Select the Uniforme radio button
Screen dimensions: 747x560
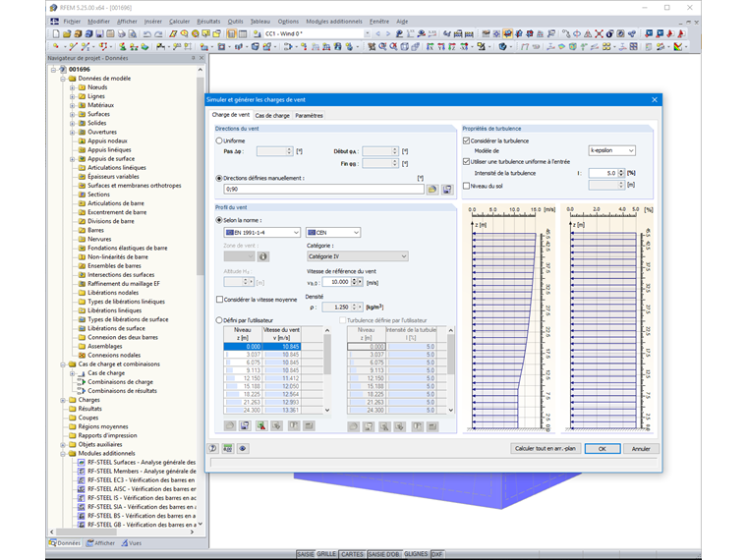coord(219,140)
